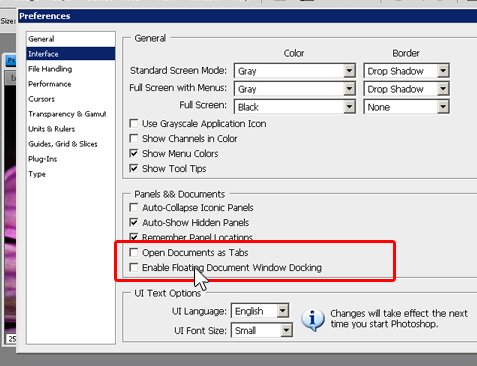Select the Interface category
The image size is (477, 366).
71,54
